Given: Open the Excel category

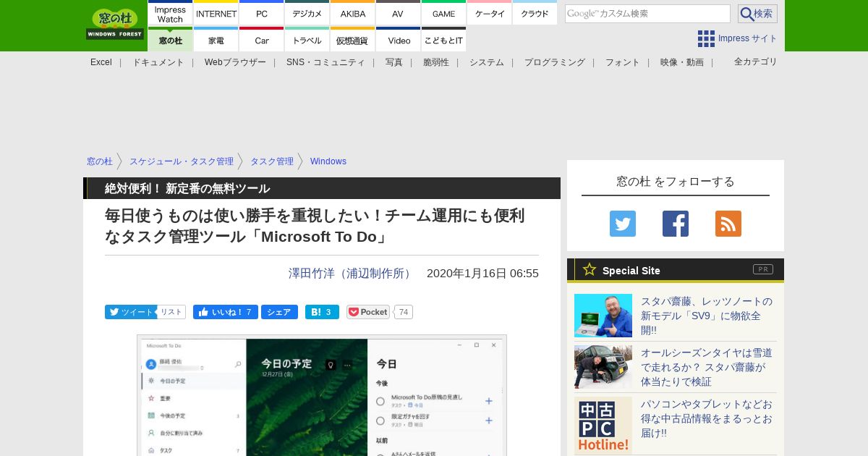Looking at the screenshot, I should (x=101, y=62).
